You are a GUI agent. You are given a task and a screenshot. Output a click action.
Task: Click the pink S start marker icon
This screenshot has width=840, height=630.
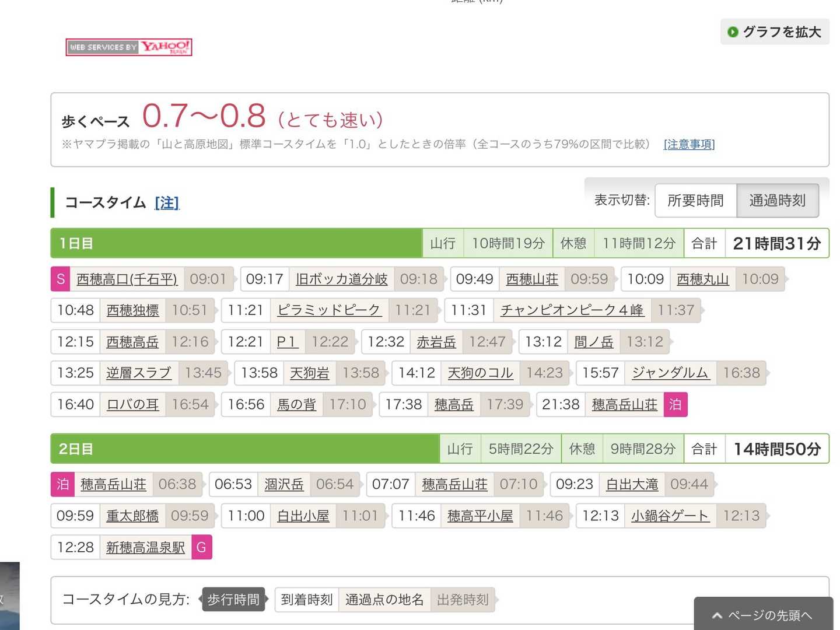pos(61,279)
